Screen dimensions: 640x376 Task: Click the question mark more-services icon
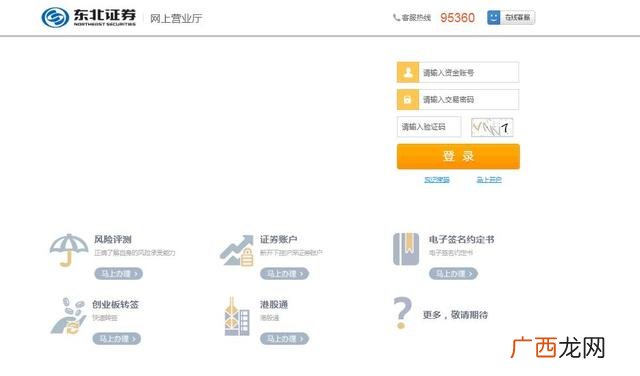[402, 313]
